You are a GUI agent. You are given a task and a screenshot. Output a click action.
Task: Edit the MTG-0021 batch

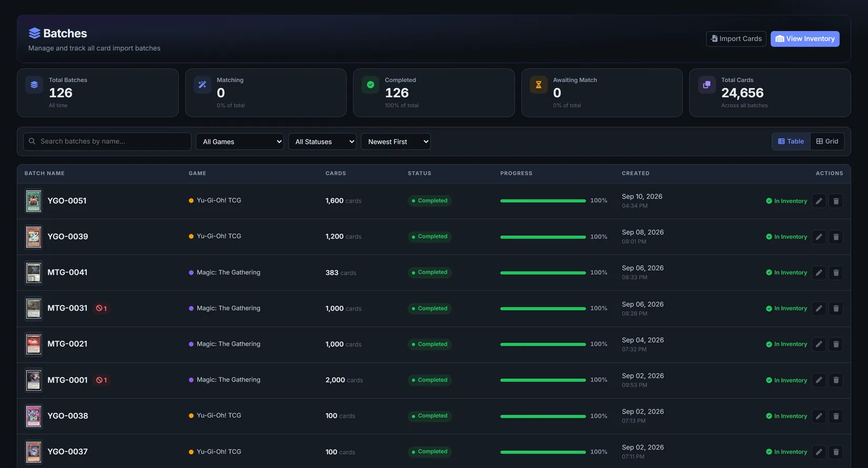(819, 344)
